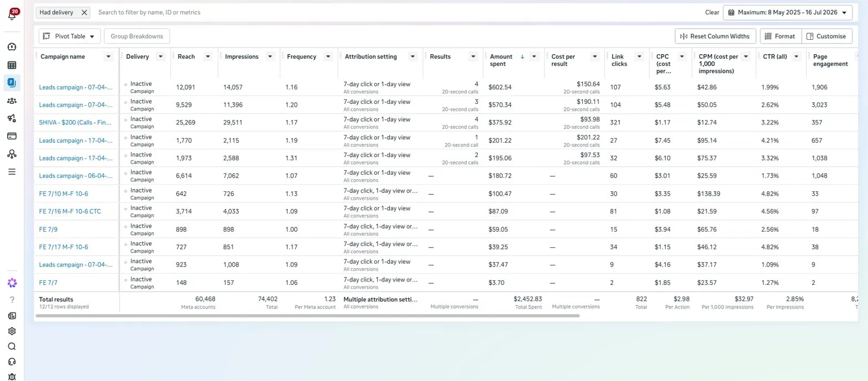Open SHIVA - $200 campaign link

[x=76, y=122]
